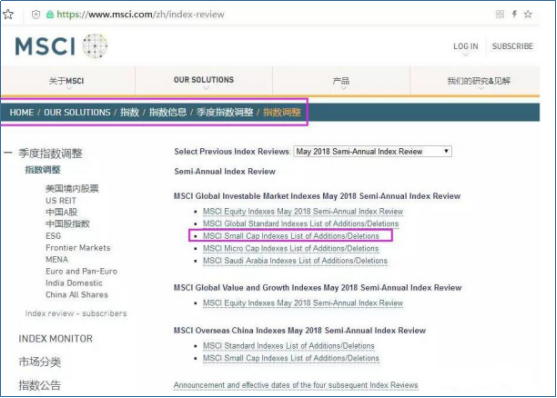
Task: Open 市场分类 sidebar section
Action: (x=40, y=362)
